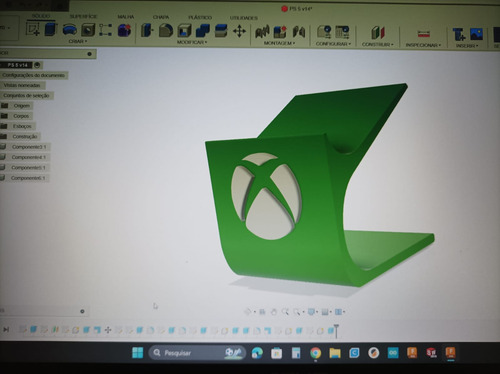Click the Orbit icon in navigation bar
The height and width of the screenshot is (374, 500).
[248, 312]
